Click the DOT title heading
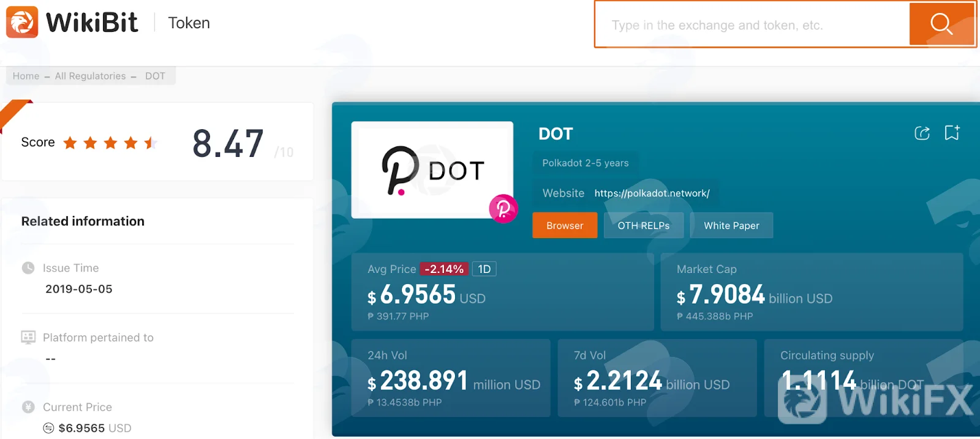This screenshot has height=439, width=980. [x=556, y=133]
